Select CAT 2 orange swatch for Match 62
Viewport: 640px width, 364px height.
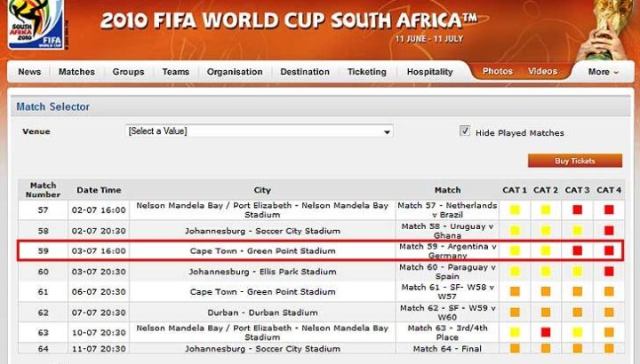coord(546,313)
